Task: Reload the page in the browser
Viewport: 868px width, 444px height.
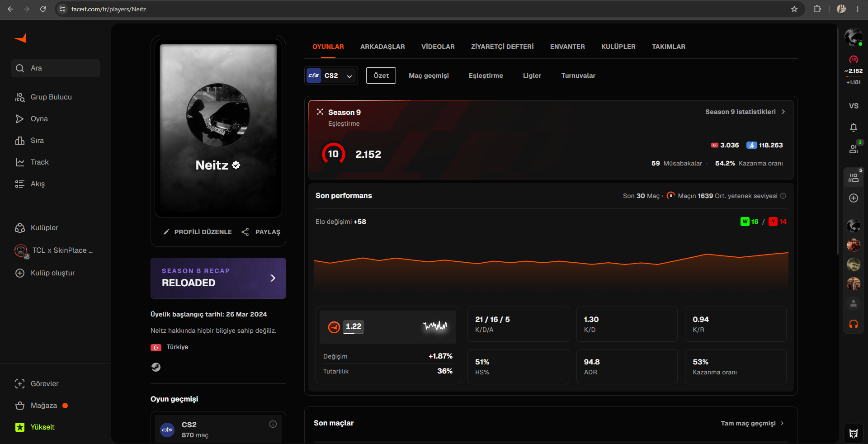Action: pos(43,9)
